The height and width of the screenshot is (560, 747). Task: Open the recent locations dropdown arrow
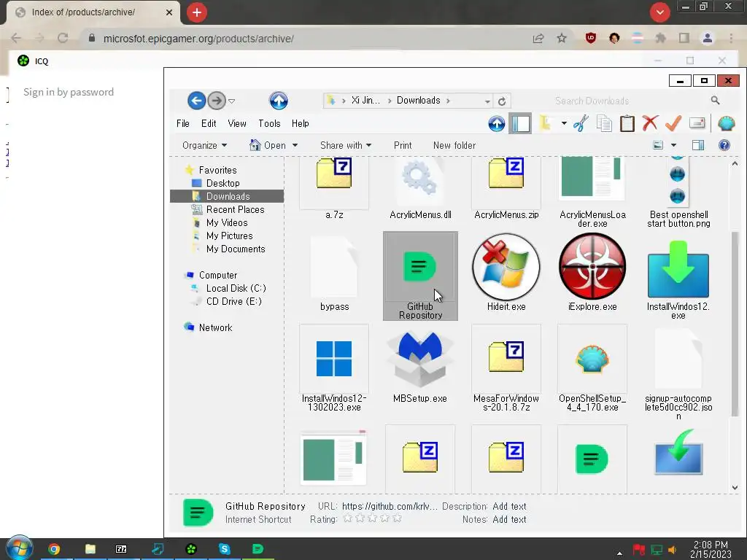click(231, 101)
